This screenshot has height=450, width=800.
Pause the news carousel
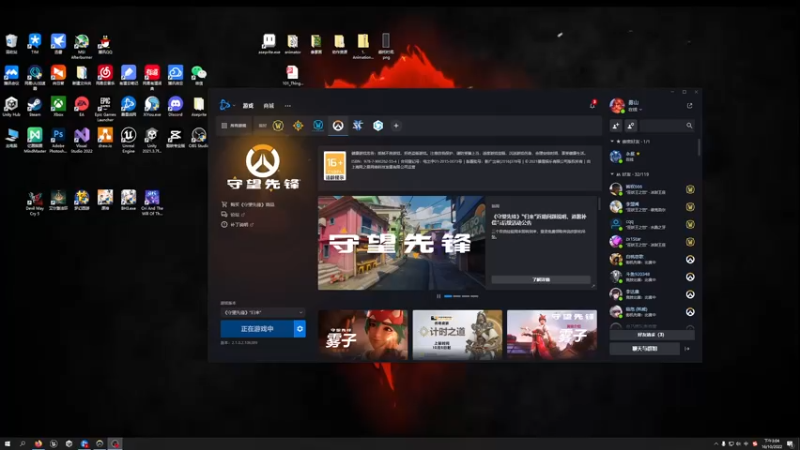pos(438,296)
